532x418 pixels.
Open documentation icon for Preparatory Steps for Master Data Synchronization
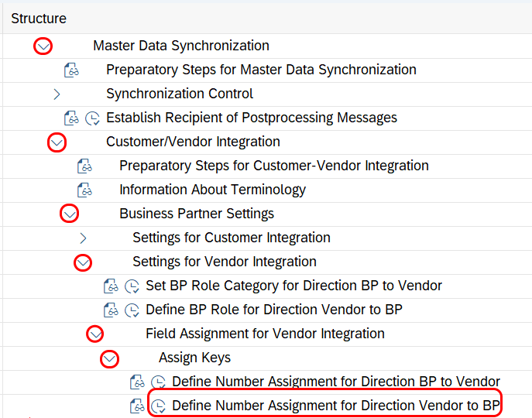point(71,70)
